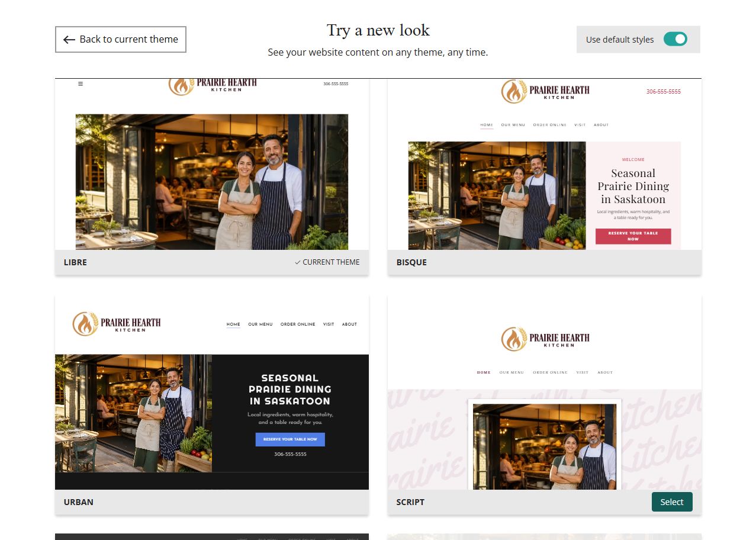The image size is (756, 540).
Task: Click Visit nav item in Urban preview
Action: point(329,324)
